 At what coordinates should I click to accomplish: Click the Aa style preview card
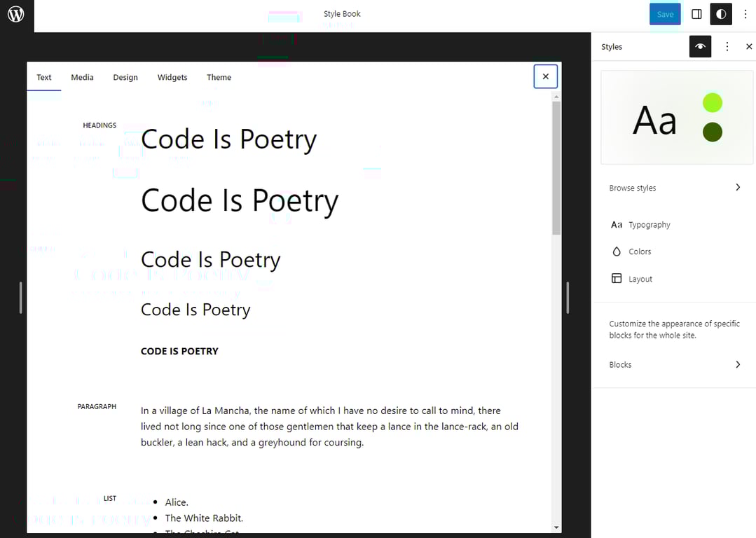pyautogui.click(x=676, y=117)
